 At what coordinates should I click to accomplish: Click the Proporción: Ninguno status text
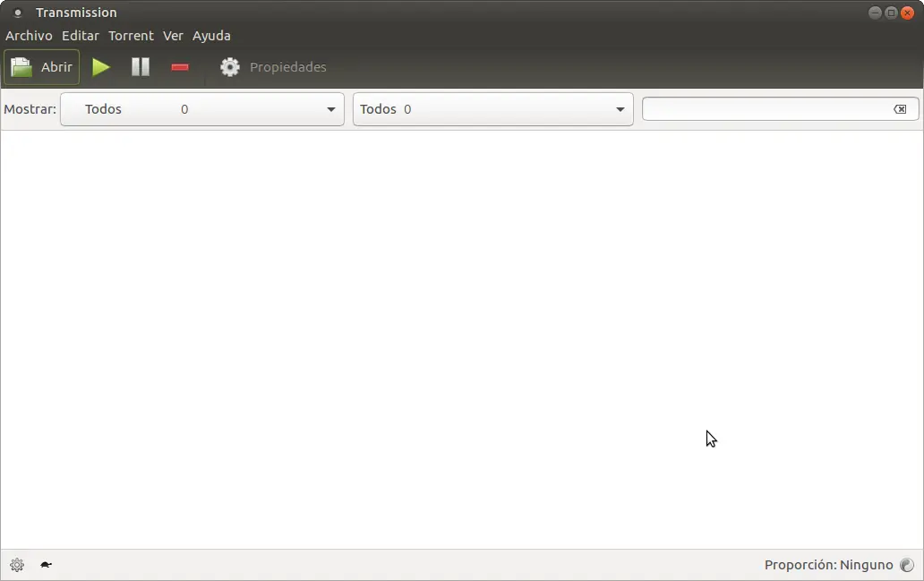tap(828, 565)
